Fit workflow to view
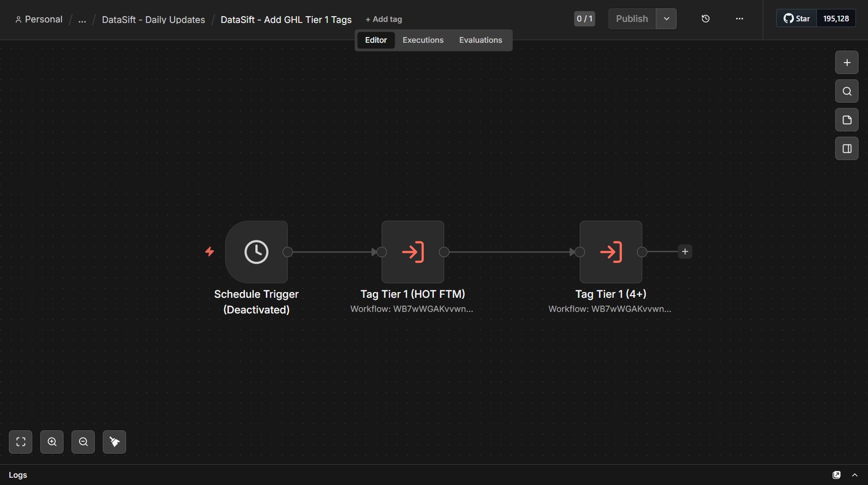Image resolution: width=868 pixels, height=485 pixels. click(21, 442)
